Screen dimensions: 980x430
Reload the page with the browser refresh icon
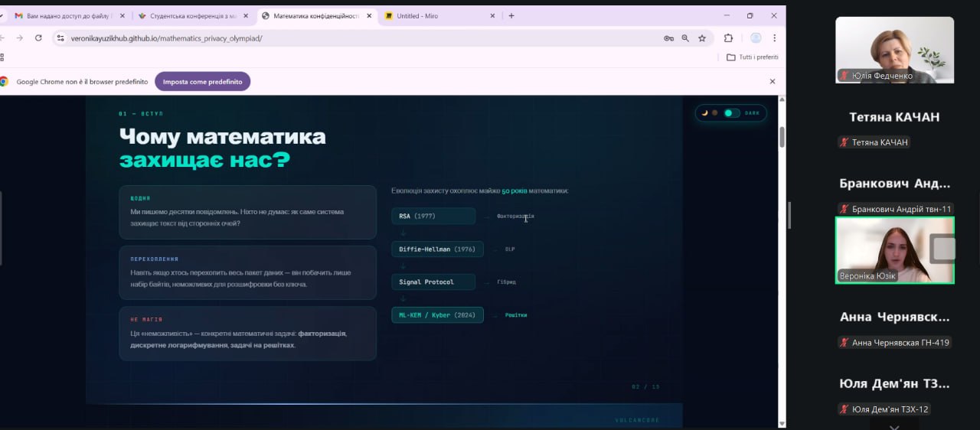(38, 37)
